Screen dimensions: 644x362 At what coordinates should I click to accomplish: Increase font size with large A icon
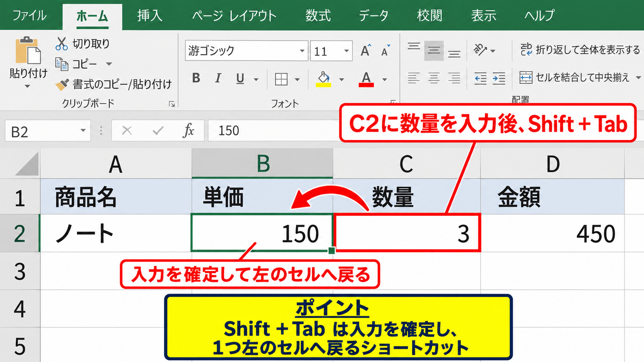pyautogui.click(x=366, y=50)
